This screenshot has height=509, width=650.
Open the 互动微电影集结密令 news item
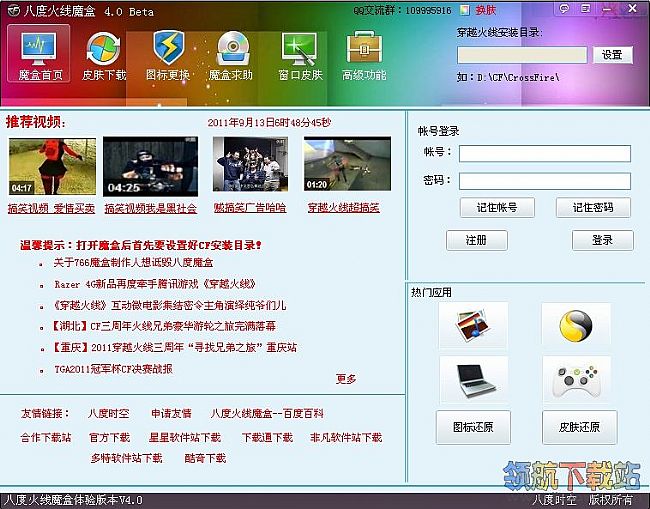pos(170,306)
